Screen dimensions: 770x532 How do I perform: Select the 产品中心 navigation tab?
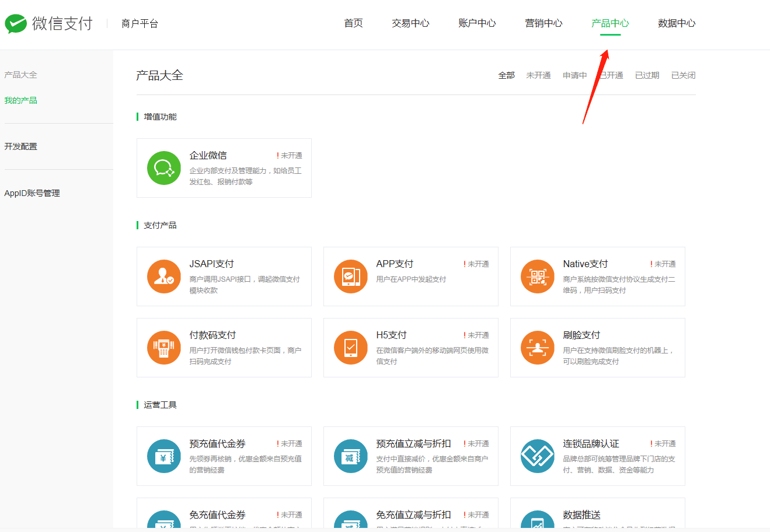(610, 23)
